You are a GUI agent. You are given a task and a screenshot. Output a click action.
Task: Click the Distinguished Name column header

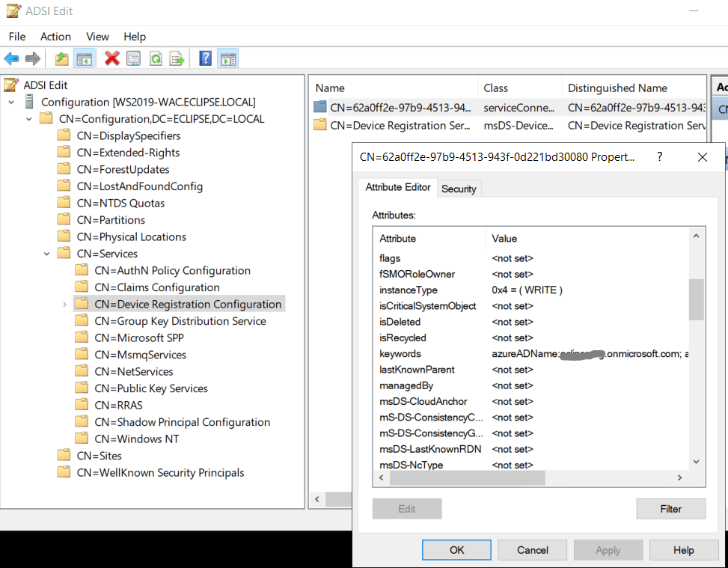(617, 88)
